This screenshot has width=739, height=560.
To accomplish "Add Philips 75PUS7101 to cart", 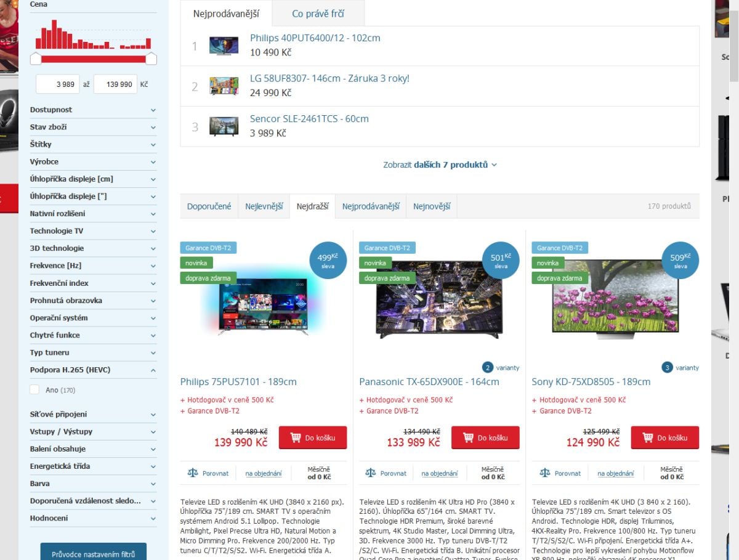I will (x=313, y=437).
